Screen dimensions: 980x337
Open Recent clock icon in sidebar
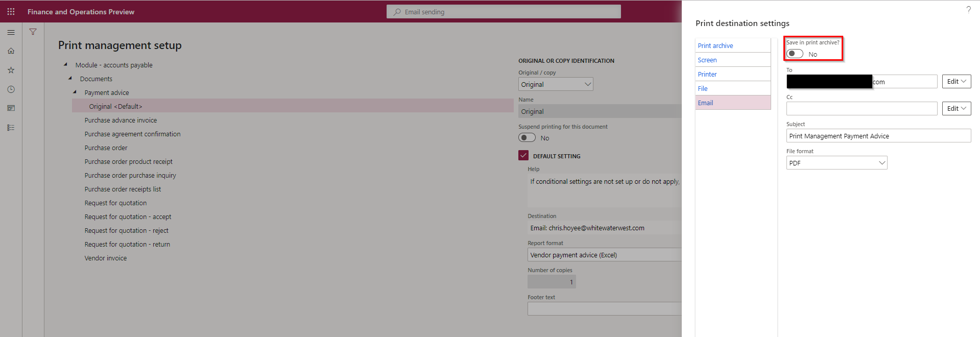[11, 89]
